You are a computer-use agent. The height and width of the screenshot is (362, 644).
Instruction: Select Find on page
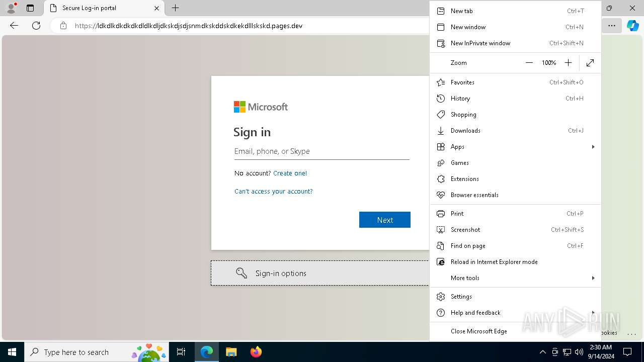coord(515,246)
